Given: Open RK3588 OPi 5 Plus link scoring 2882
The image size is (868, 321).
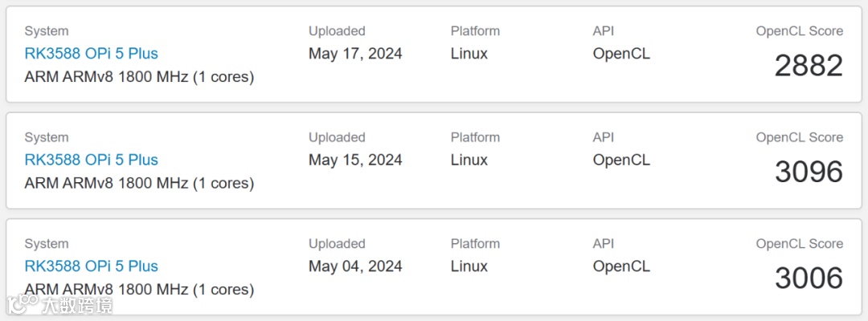Looking at the screenshot, I should pyautogui.click(x=91, y=54).
